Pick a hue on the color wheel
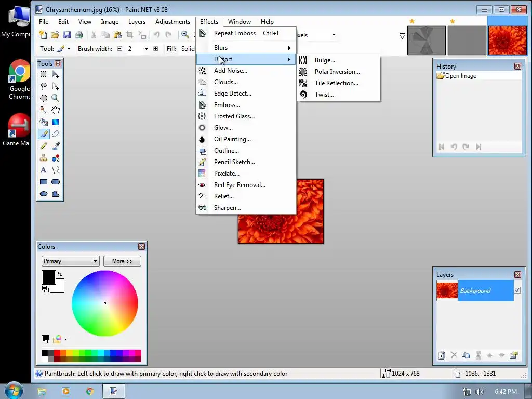 click(x=105, y=303)
